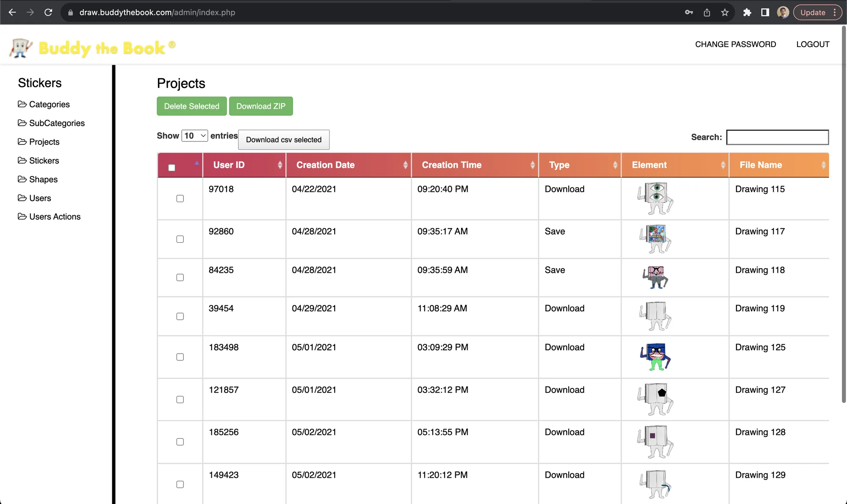Open the extensions puzzle icon
This screenshot has height=504, width=847.
coord(747,12)
